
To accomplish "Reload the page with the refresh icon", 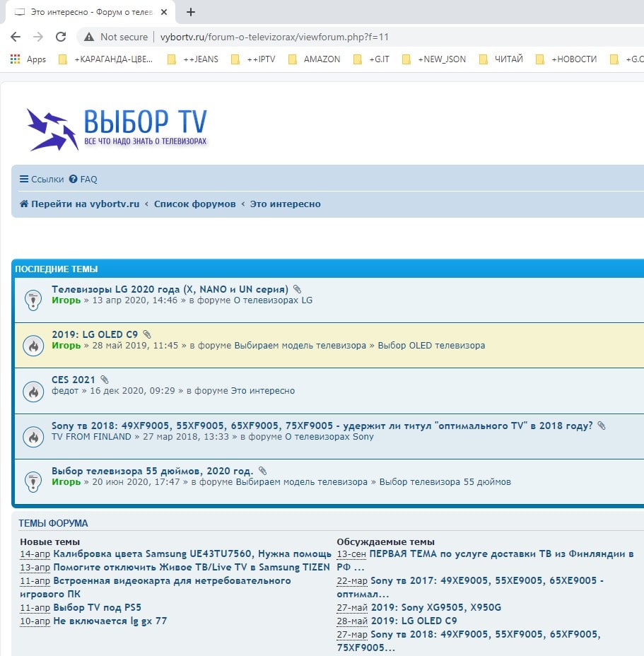I will tap(61, 37).
